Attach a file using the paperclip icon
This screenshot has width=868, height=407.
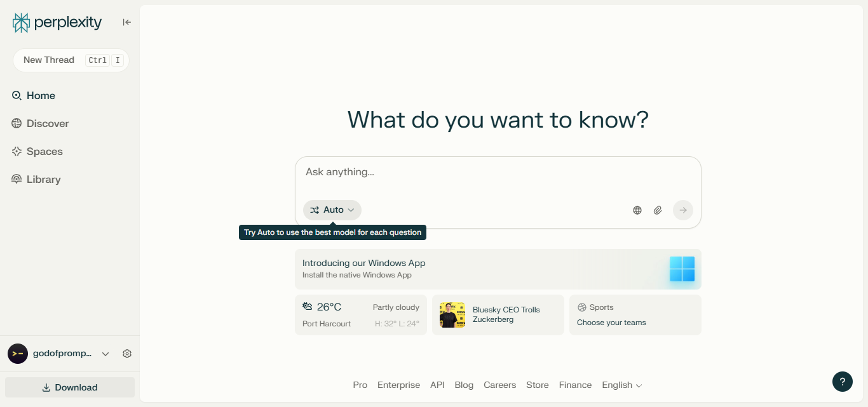[x=658, y=210]
